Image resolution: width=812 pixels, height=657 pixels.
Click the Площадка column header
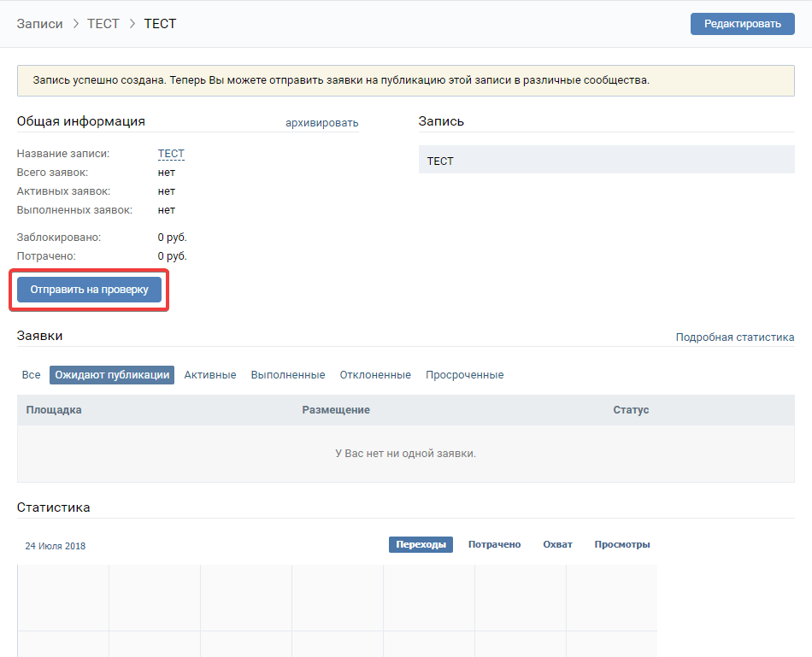click(54, 410)
